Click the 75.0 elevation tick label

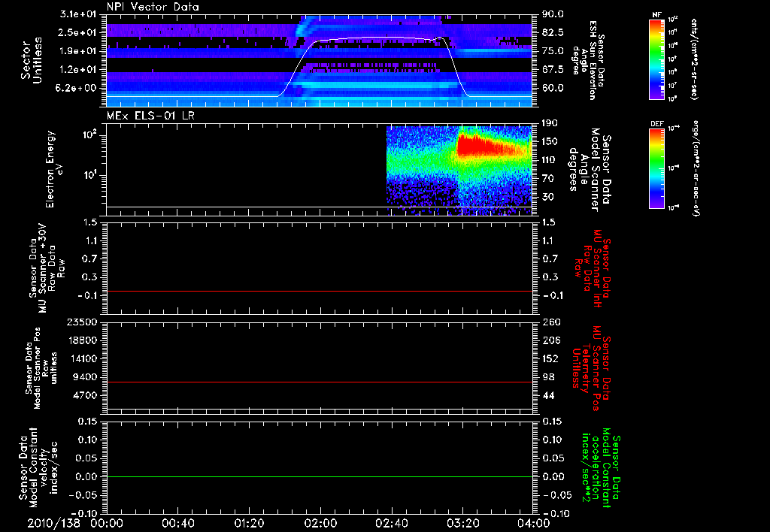pyautogui.click(x=553, y=51)
